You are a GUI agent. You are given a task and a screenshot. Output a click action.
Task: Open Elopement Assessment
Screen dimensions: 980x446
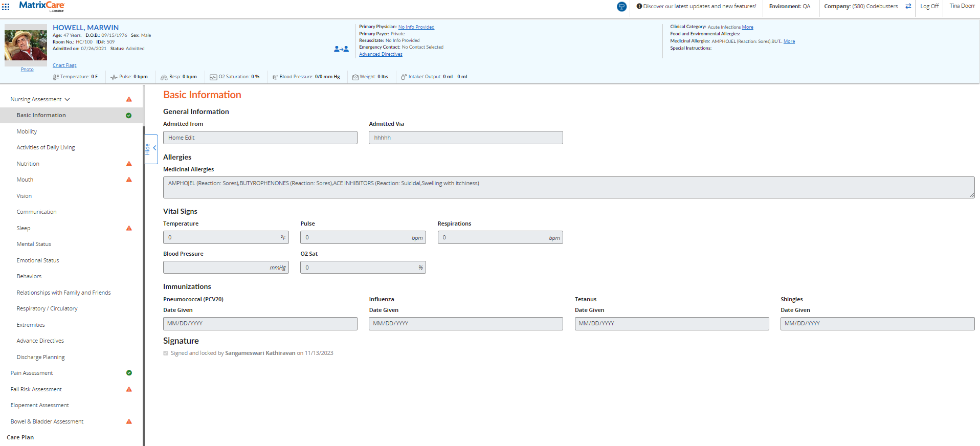pyautogui.click(x=40, y=405)
